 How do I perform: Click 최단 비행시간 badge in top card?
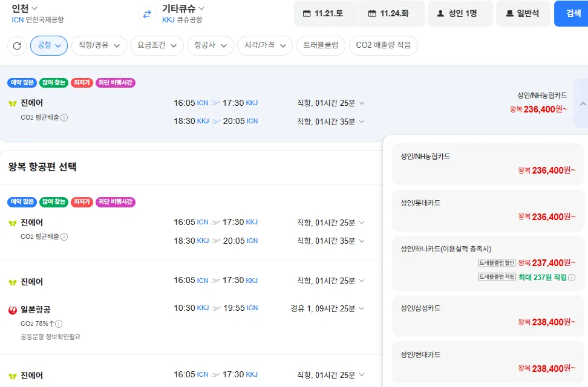coord(116,82)
